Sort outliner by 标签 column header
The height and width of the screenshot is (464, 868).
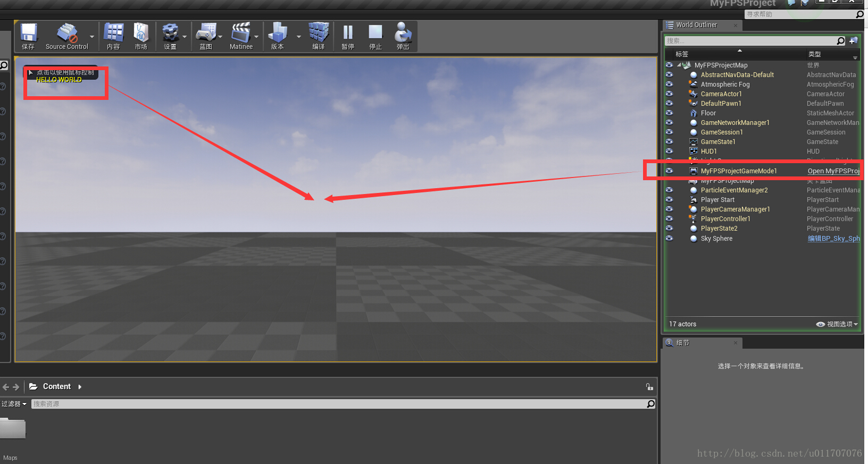(x=682, y=54)
